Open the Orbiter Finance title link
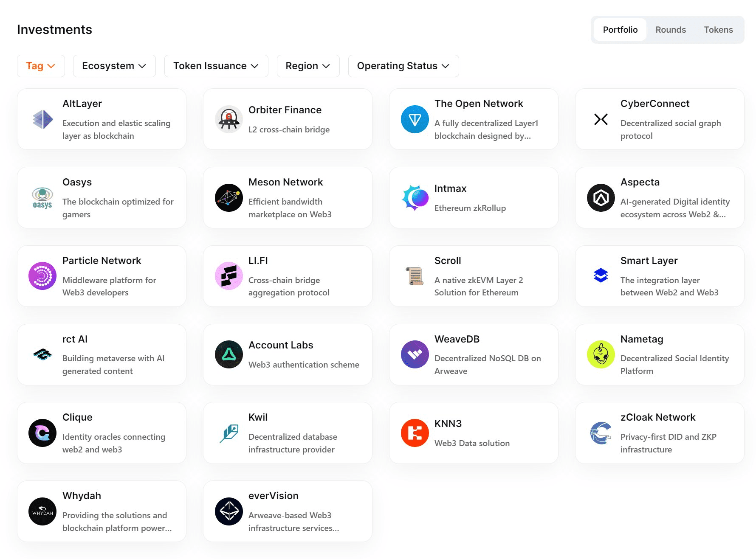 pyautogui.click(x=285, y=110)
